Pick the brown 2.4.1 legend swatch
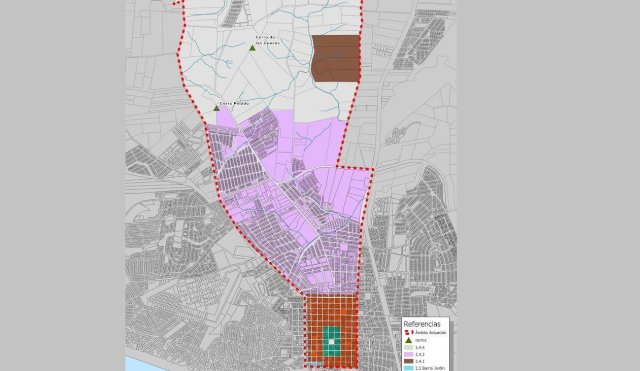This screenshot has width=640, height=371. (x=409, y=361)
